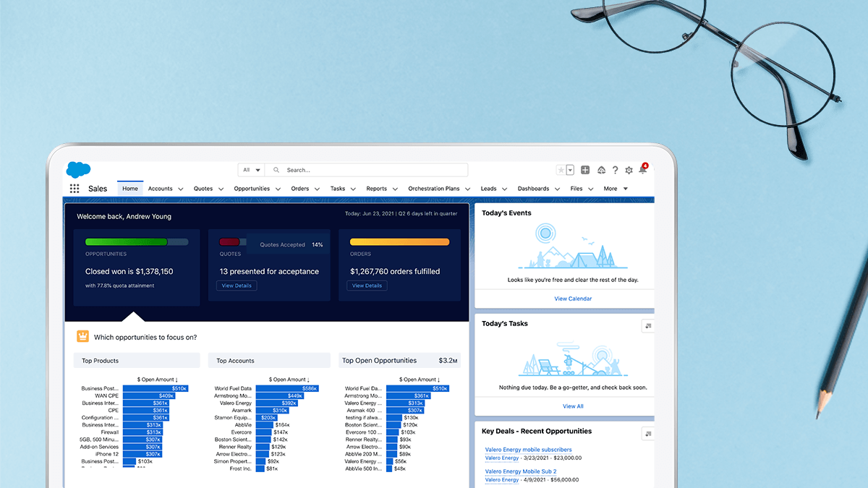Open Setup with the gear icon
Image resolution: width=868 pixels, height=488 pixels.
[629, 170]
